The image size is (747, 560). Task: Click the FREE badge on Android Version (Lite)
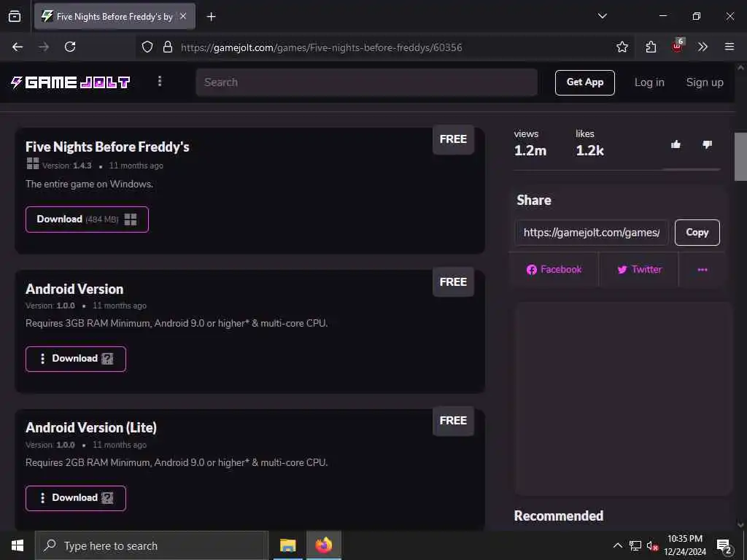click(x=453, y=421)
